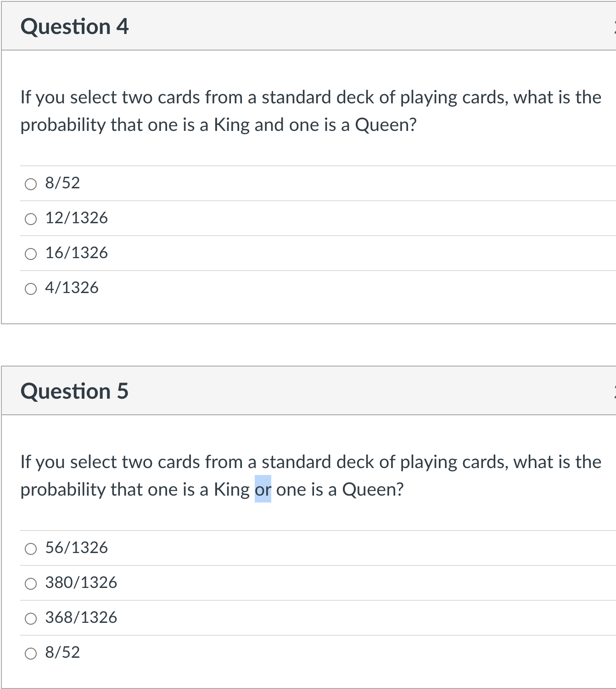Select the 12/1326 answer option

[31, 219]
